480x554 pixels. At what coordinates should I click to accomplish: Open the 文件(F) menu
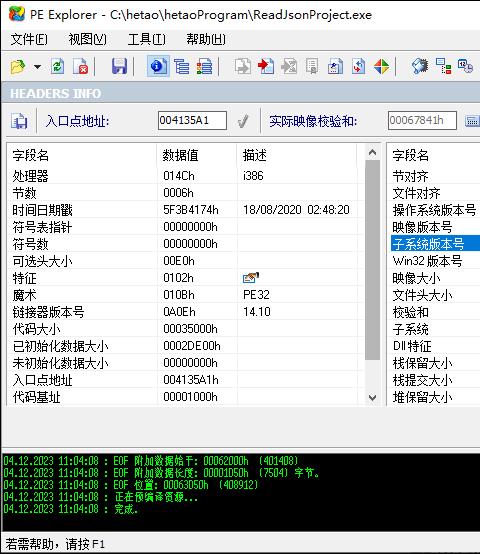(29, 39)
